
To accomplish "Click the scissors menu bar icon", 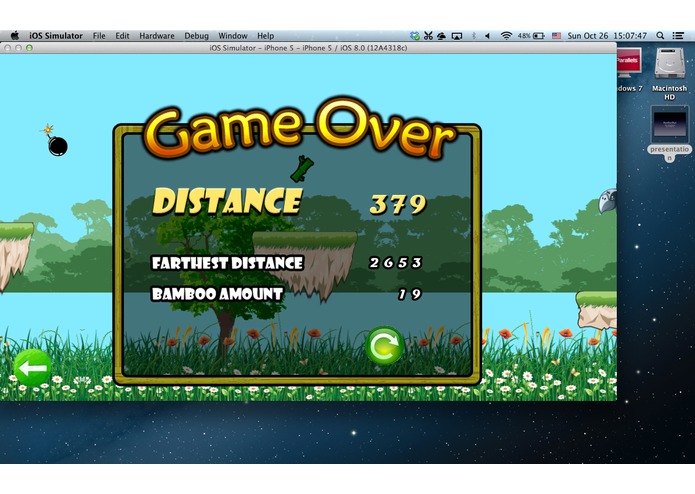I will click(x=428, y=36).
